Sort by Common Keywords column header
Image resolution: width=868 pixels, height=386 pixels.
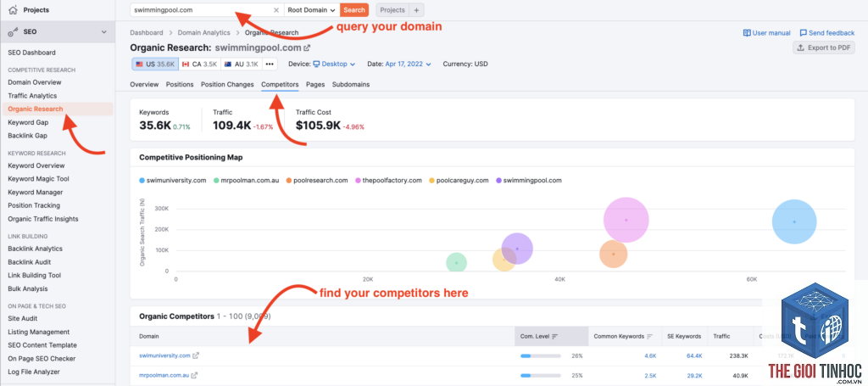(623, 336)
